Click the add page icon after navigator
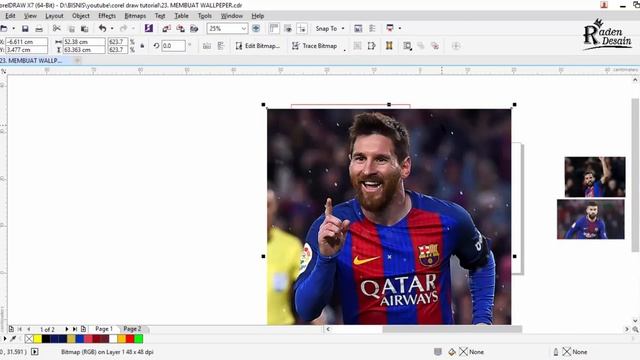640x360 pixels. pyautogui.click(x=84, y=329)
